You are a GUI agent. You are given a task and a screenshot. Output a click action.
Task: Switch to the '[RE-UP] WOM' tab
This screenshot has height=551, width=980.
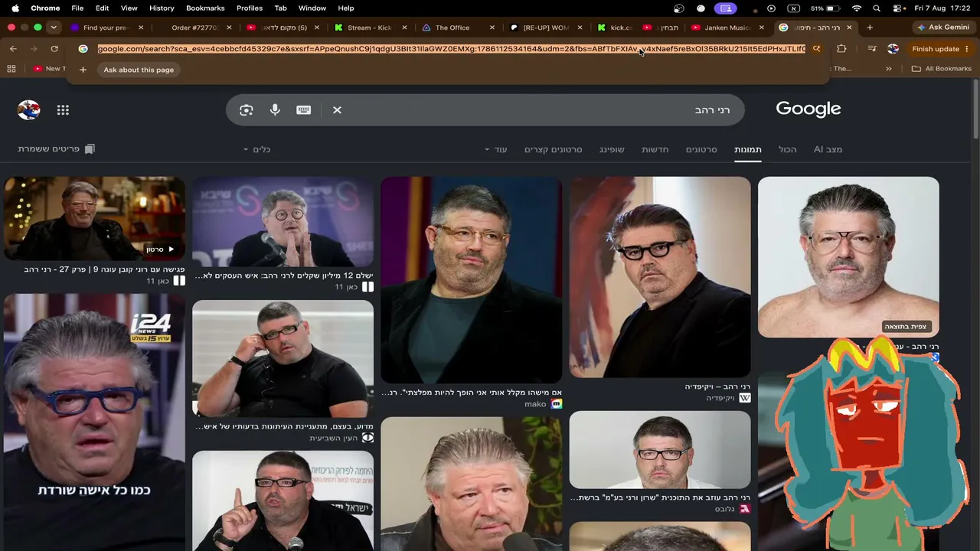pos(546,28)
